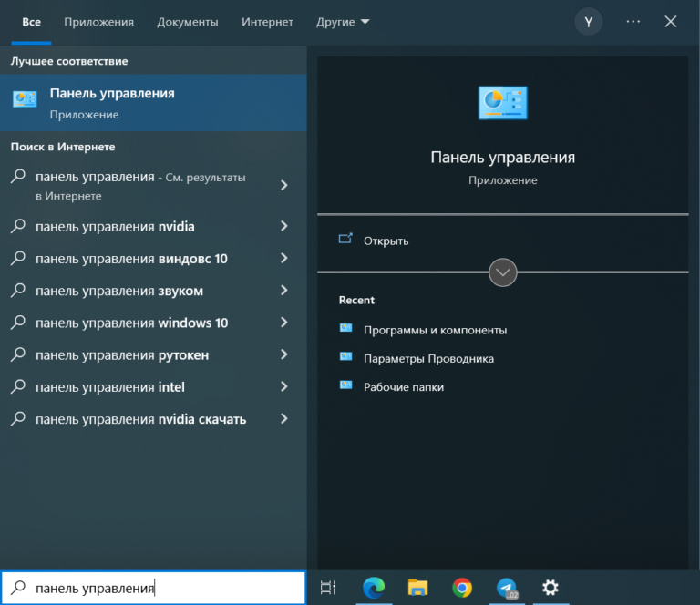Screen dimensions: 700x605
Task: Launch File Explorer from taskbar
Action: (x=417, y=588)
